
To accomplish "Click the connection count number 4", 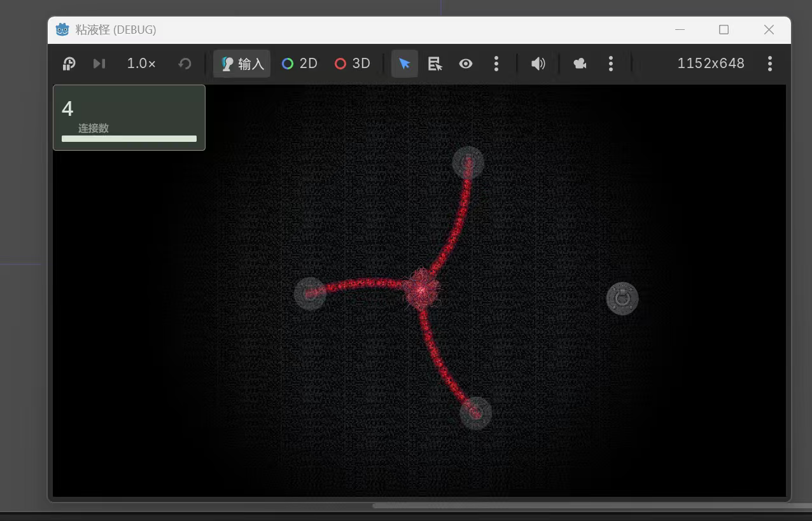I will coord(67,109).
